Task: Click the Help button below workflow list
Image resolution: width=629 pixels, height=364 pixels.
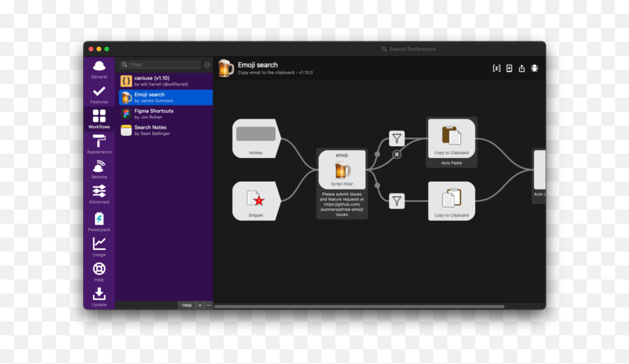Action: [x=187, y=305]
